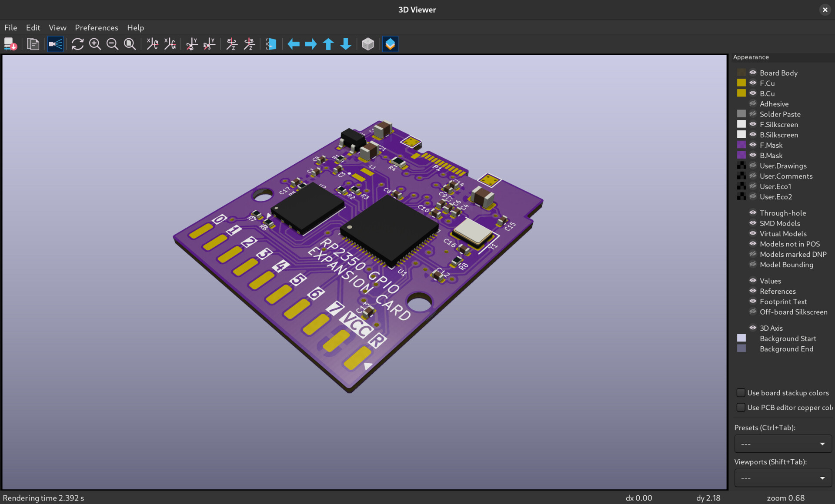Click the B.Cu gold color swatch
Image resolution: width=835 pixels, height=504 pixels.
[x=741, y=93]
